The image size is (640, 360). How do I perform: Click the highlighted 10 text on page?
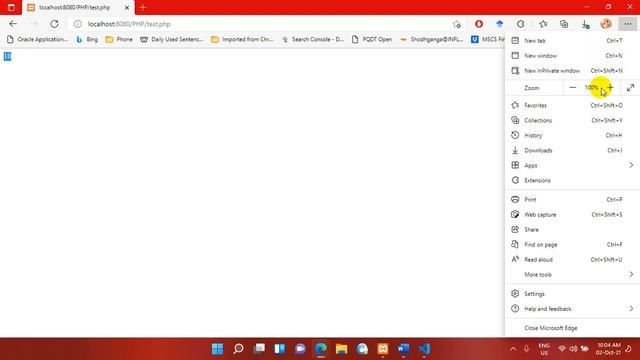pyautogui.click(x=7, y=57)
